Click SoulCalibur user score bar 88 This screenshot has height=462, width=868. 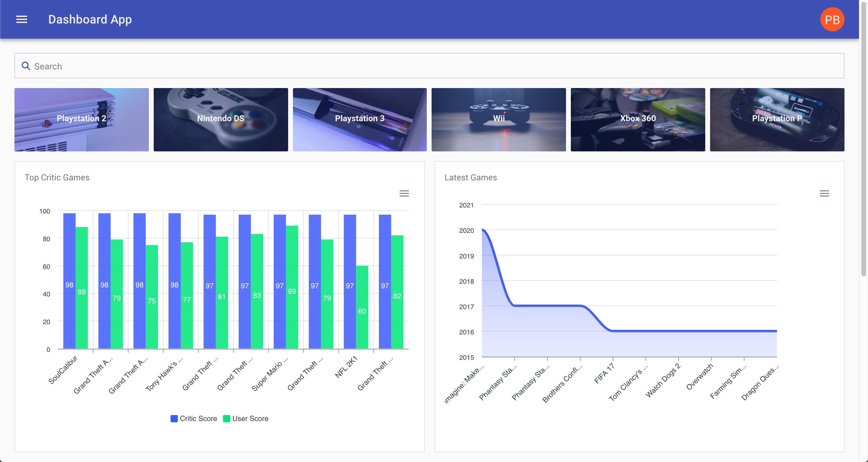pos(82,288)
